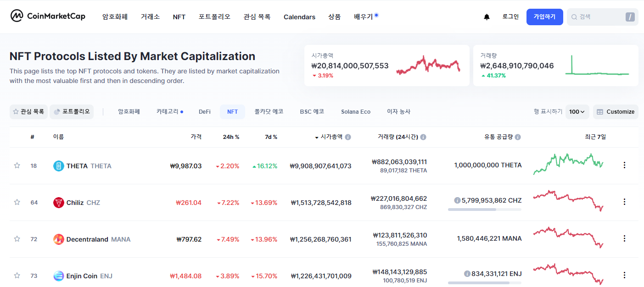Star Chiliz to add to watchlist
The height and width of the screenshot is (287, 644).
click(17, 202)
